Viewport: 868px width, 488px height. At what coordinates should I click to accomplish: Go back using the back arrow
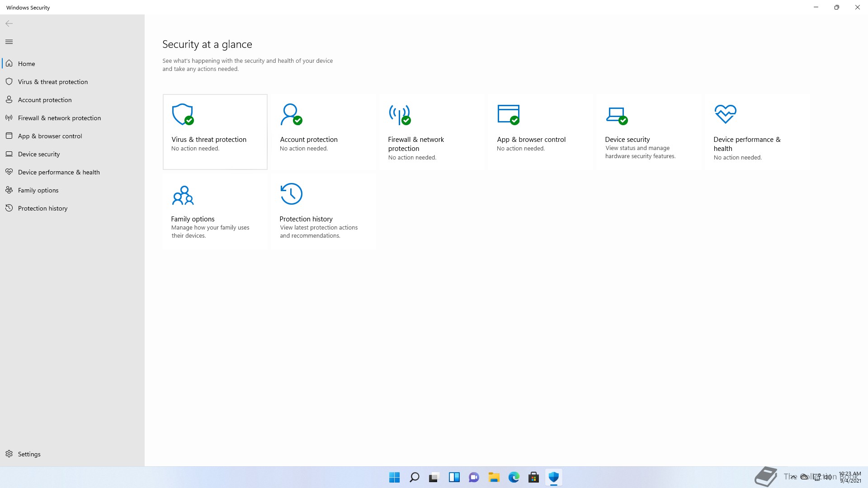[9, 23]
